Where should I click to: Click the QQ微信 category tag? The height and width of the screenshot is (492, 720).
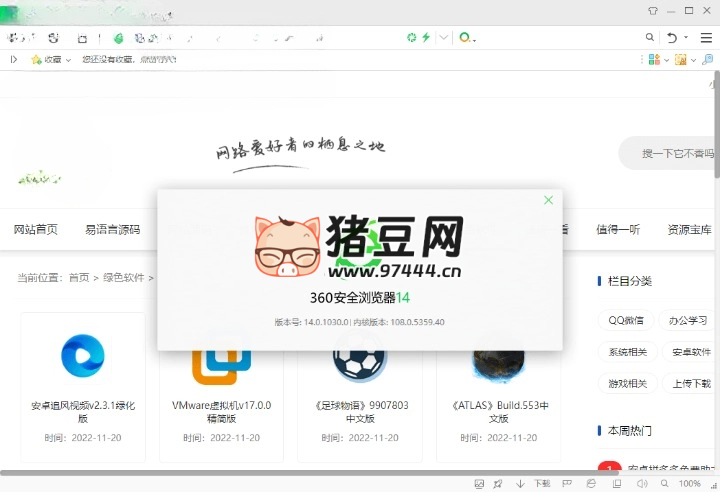click(x=627, y=321)
